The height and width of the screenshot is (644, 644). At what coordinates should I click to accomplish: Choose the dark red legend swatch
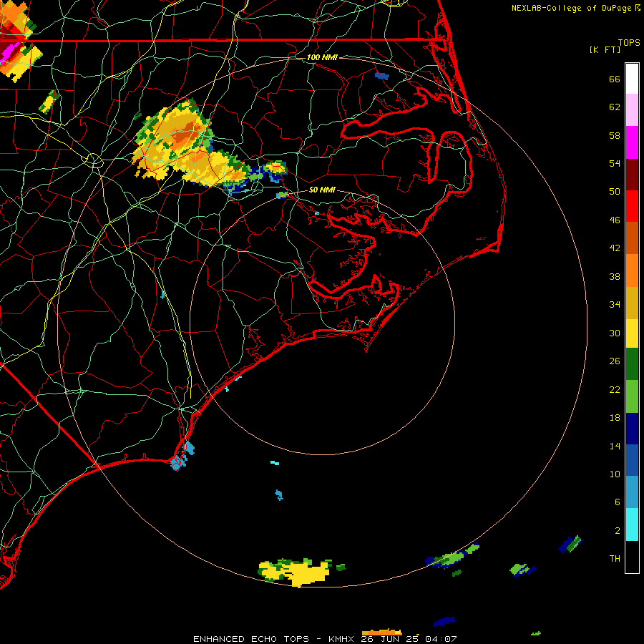pyautogui.click(x=632, y=175)
